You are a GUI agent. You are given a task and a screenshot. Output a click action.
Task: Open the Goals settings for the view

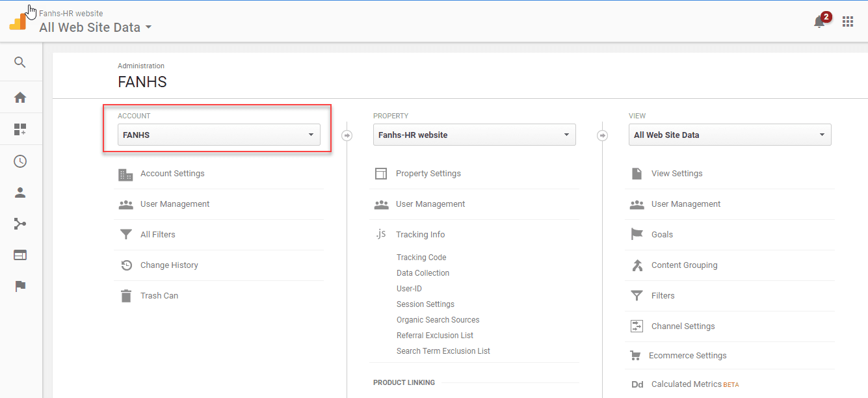[x=662, y=235]
